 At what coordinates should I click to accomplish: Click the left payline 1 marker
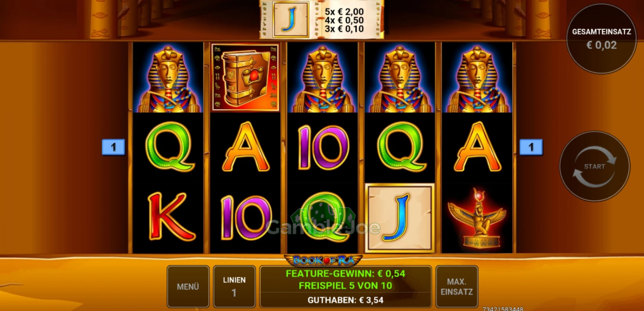click(113, 147)
